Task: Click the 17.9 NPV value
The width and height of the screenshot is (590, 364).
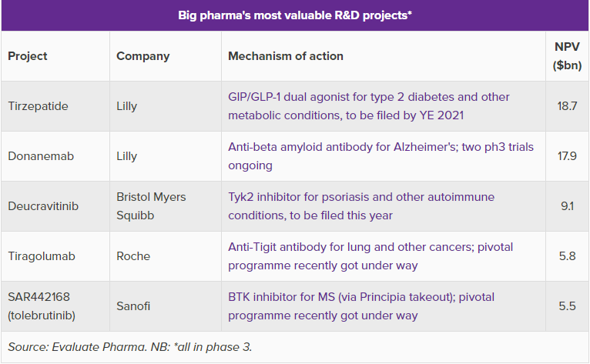Action: [x=566, y=156]
